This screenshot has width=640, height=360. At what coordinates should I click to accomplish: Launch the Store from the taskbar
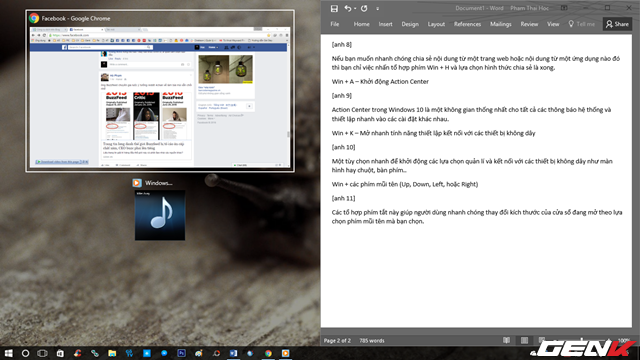[x=60, y=353]
